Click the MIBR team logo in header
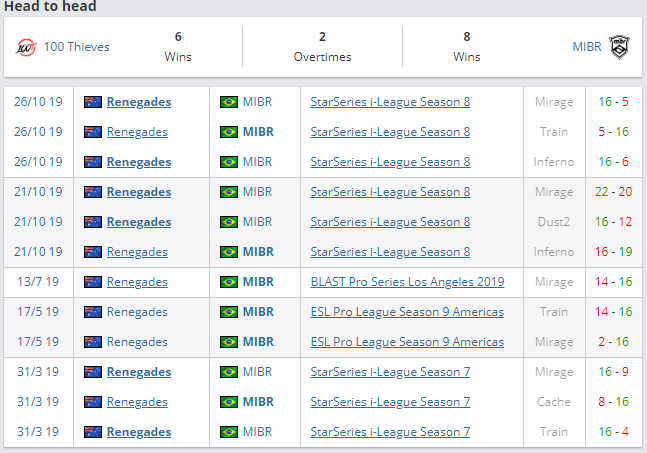Screen dimensions: 647x453 [620, 46]
